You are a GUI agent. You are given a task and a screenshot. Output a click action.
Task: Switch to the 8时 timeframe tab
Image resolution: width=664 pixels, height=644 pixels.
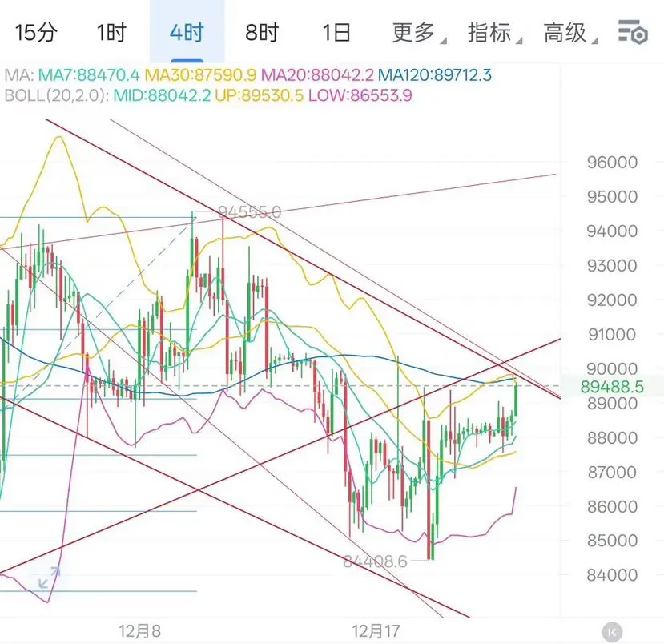click(x=262, y=33)
